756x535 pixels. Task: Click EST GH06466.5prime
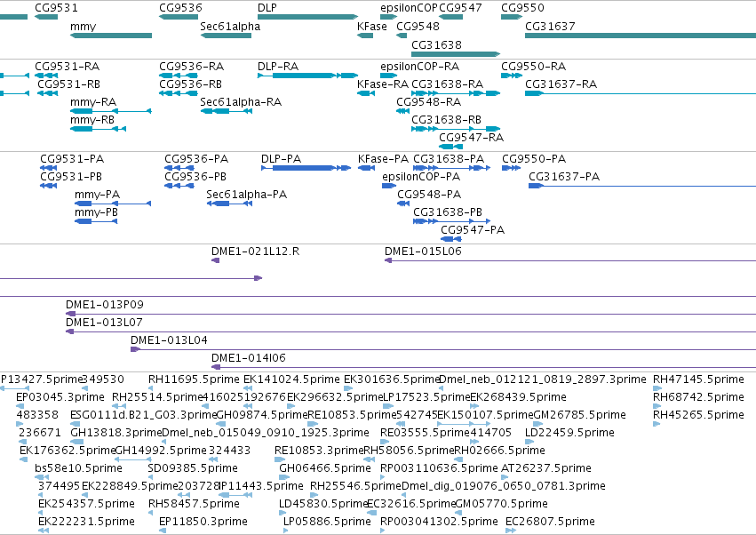(x=325, y=468)
